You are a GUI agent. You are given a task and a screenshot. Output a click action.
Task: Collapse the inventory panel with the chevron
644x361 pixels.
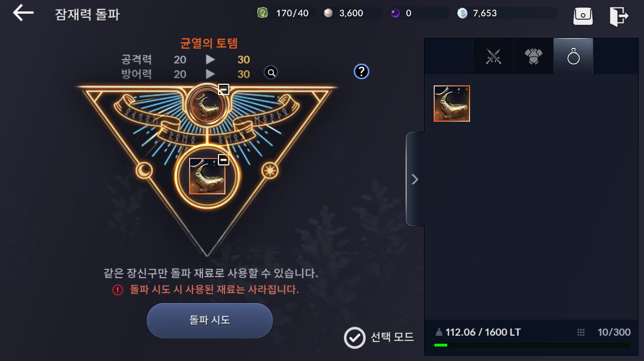click(415, 179)
